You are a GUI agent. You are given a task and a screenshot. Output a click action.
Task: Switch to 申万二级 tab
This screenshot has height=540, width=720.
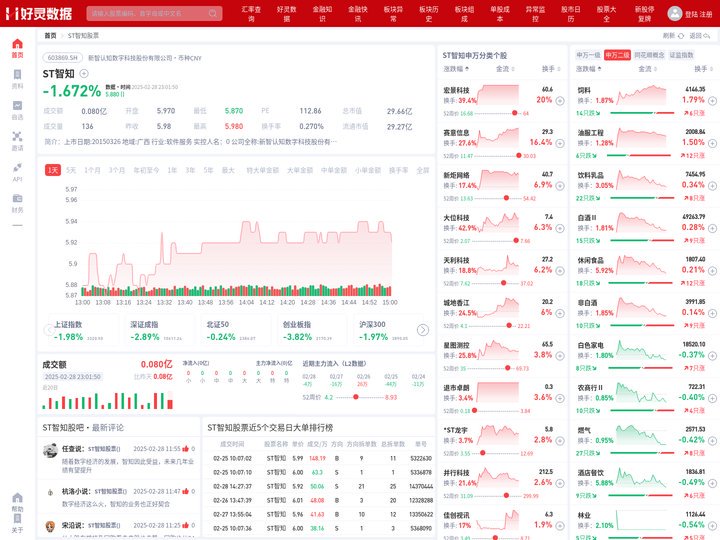tap(617, 55)
